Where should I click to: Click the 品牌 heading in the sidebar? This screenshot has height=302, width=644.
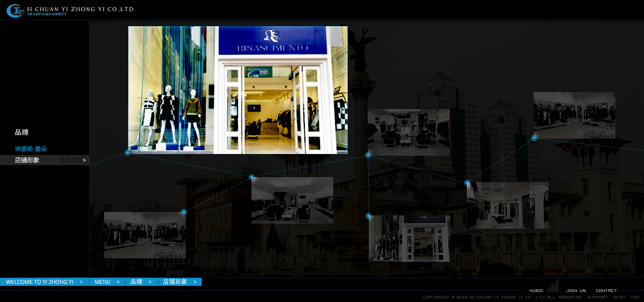point(22,132)
